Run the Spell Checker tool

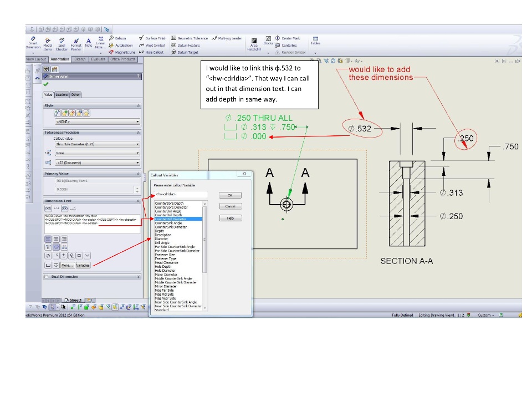pyautogui.click(x=62, y=44)
